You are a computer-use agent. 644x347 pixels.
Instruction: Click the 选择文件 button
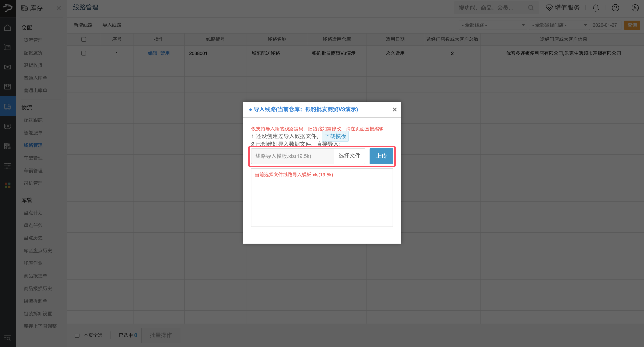(x=349, y=156)
